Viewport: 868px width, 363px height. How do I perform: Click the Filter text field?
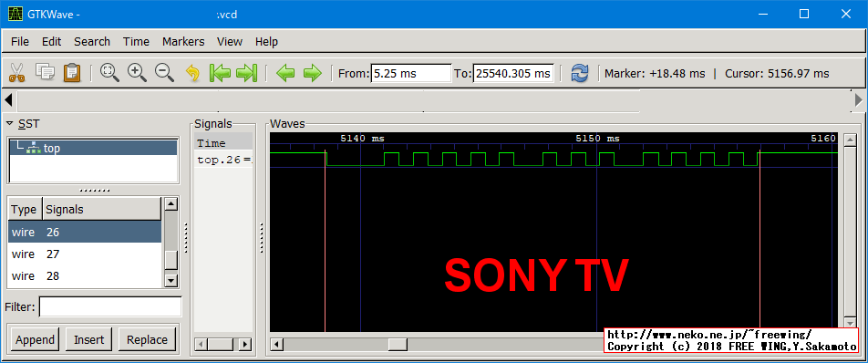click(x=110, y=306)
